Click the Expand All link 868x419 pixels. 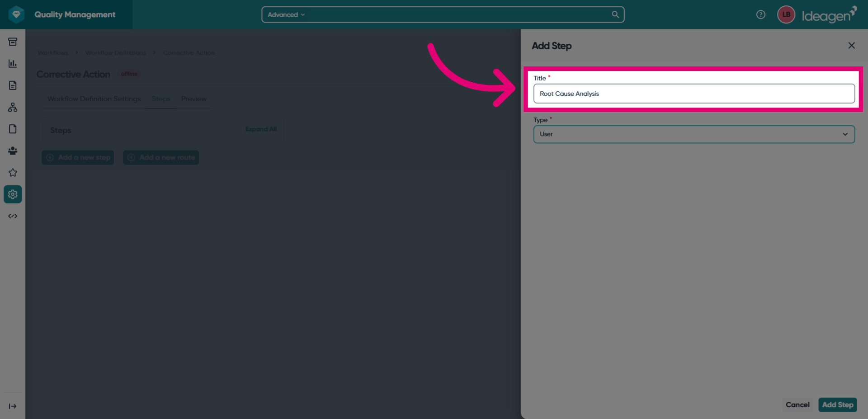261,129
